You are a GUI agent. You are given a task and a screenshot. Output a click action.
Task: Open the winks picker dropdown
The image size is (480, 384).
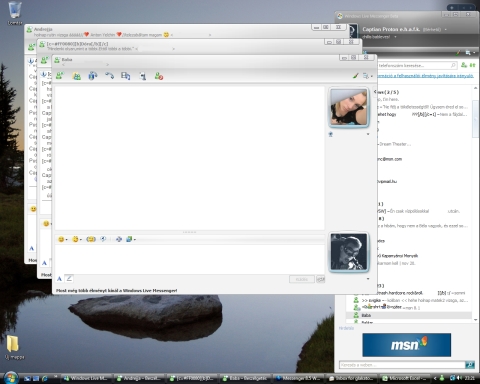77,239
